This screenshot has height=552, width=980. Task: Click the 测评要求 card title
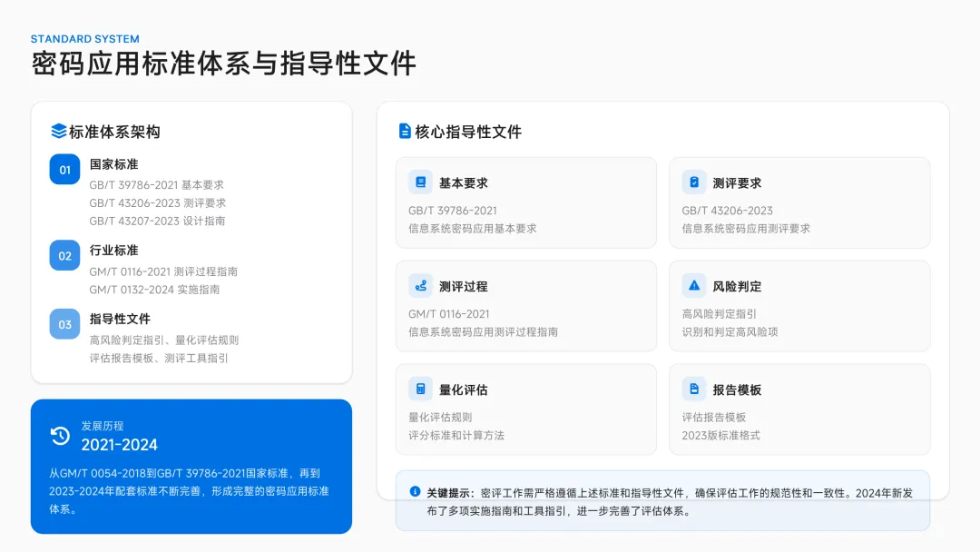coord(737,183)
